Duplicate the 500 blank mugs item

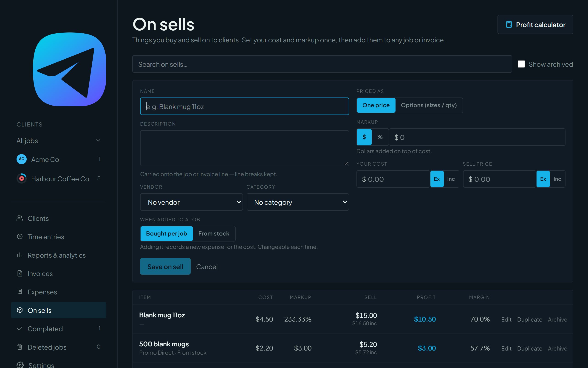click(x=530, y=348)
